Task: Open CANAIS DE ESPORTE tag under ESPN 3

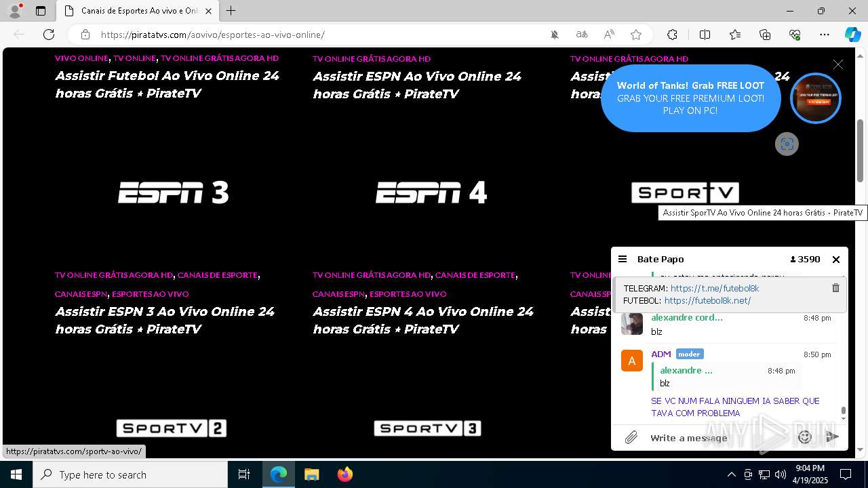Action: (218, 275)
